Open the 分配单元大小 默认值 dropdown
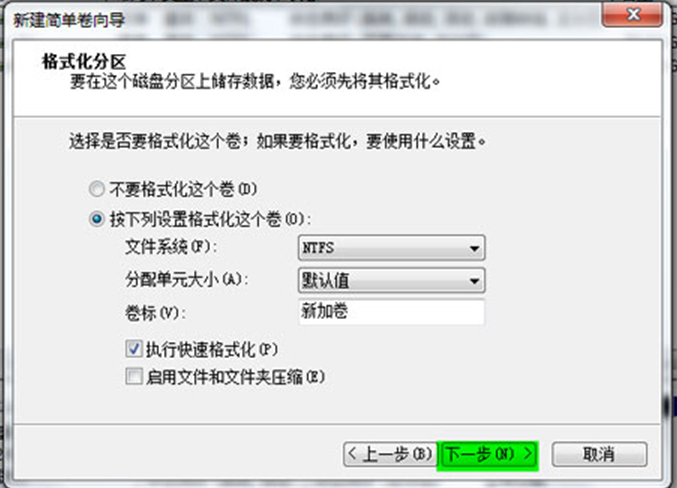 click(x=391, y=280)
